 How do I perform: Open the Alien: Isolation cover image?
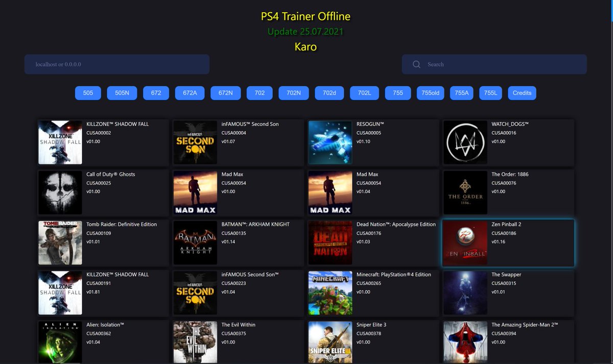point(60,343)
